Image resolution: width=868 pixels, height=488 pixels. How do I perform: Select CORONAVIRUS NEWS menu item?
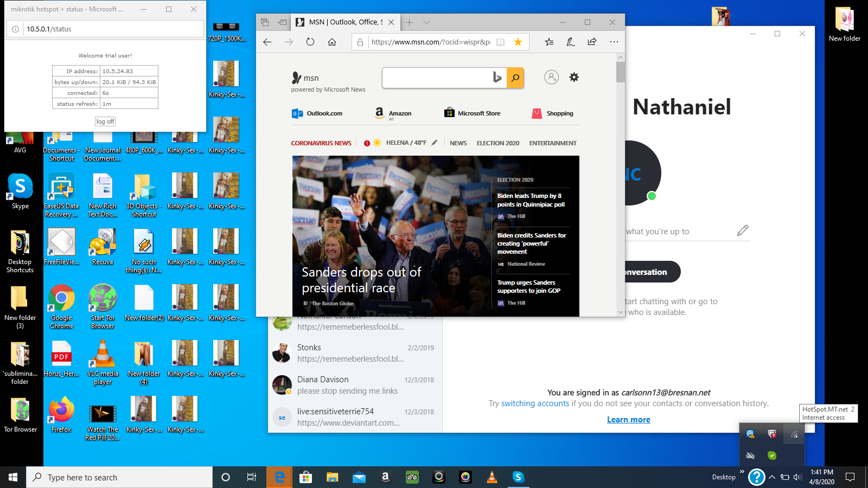(321, 143)
